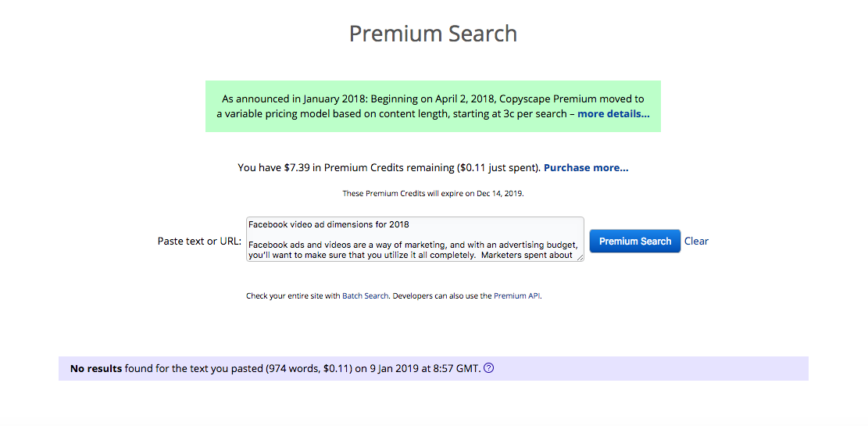Viewport: 868px width, 426px height.
Task: Click the textarea resize grip corner
Action: click(x=580, y=258)
